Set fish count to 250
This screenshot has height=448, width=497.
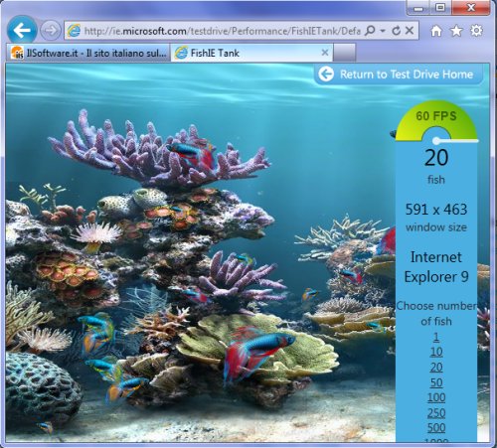436,413
